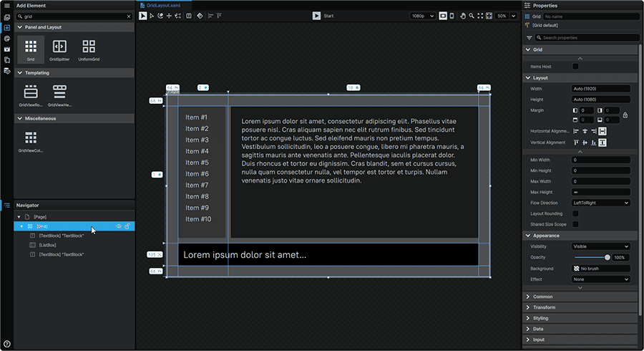
Task: Toggle the Items Host checkbox
Action: pos(575,67)
